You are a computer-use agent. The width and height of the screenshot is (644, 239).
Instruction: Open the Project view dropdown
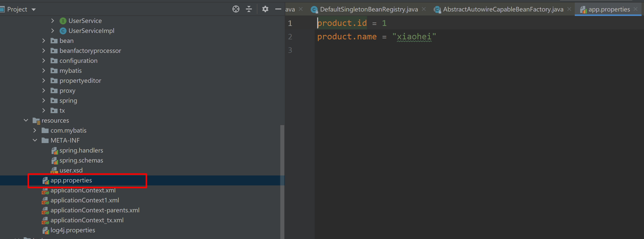[x=33, y=10]
